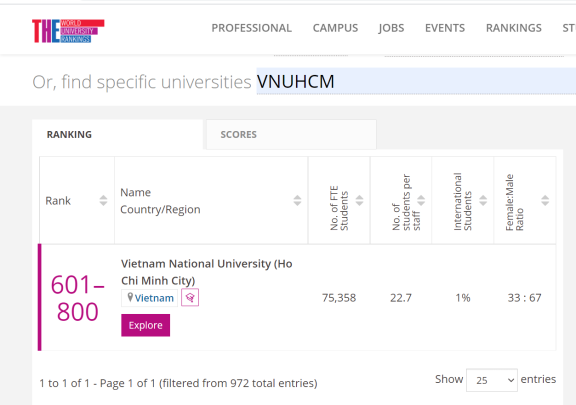The width and height of the screenshot is (576, 405).
Task: Click the university search field containing VNUHCM
Action: pos(416,81)
